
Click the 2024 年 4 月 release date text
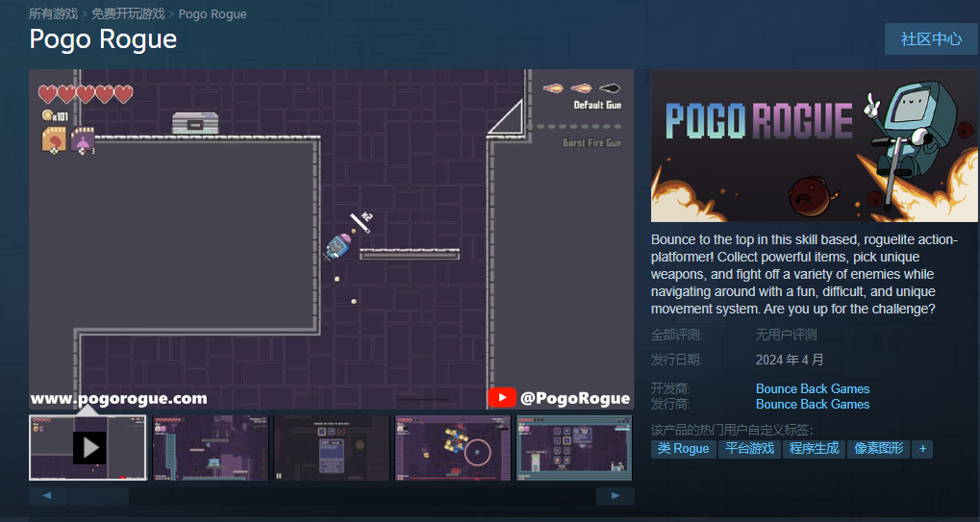coord(790,360)
